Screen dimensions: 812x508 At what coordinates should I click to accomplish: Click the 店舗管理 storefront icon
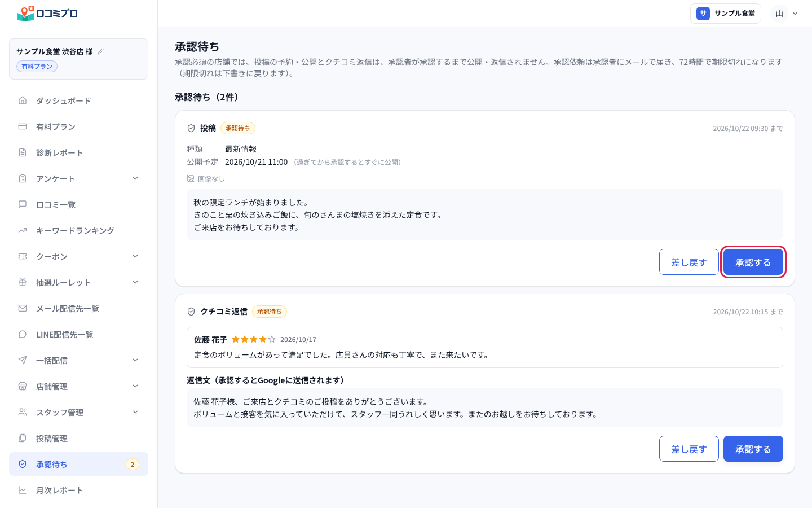[23, 386]
